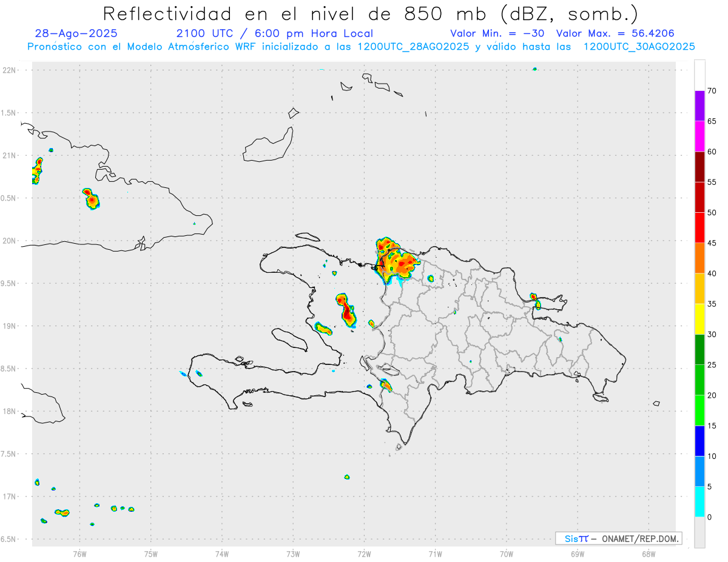Click the '68W' longitude axis label
The width and height of the screenshot is (728, 562).
pyautogui.click(x=649, y=554)
